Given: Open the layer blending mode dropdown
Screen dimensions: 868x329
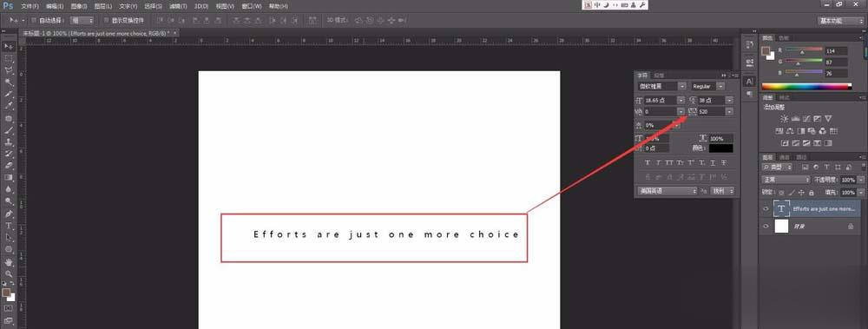Looking at the screenshot, I should [786, 180].
